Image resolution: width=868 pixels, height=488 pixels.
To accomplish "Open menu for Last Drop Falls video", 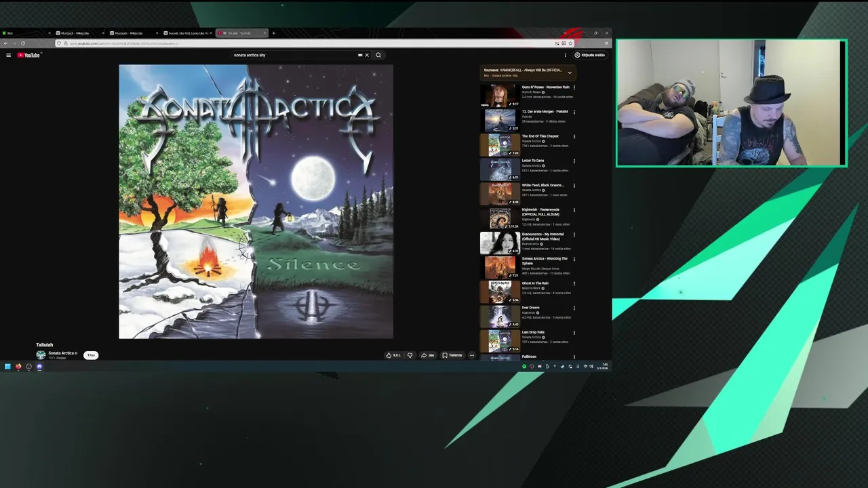I will click(574, 333).
